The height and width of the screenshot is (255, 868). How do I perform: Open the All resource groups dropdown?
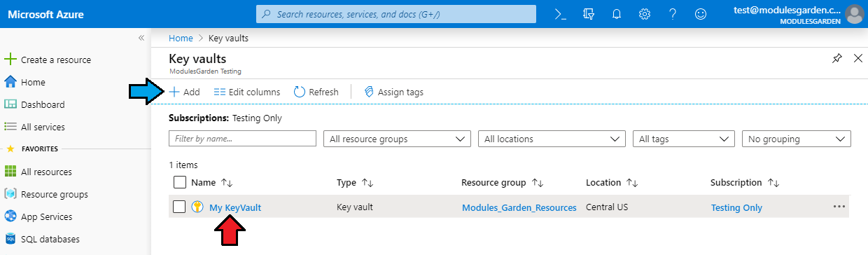397,139
